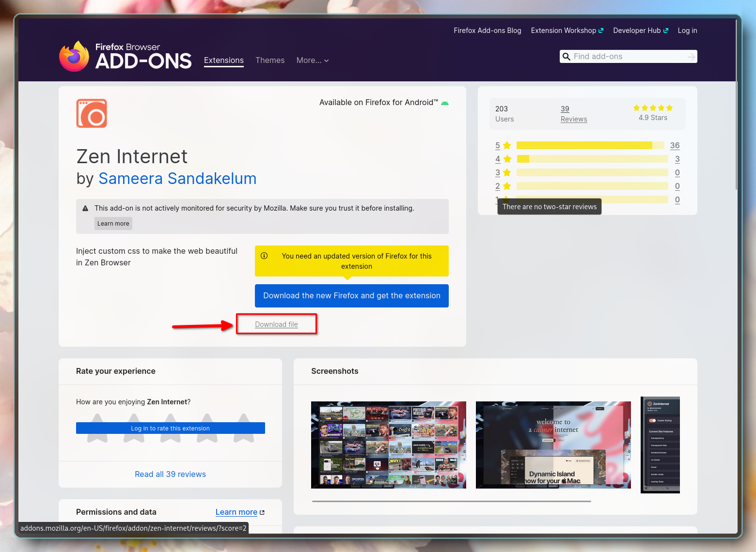Submit search with the arrow icon
The image size is (756, 552).
click(691, 57)
